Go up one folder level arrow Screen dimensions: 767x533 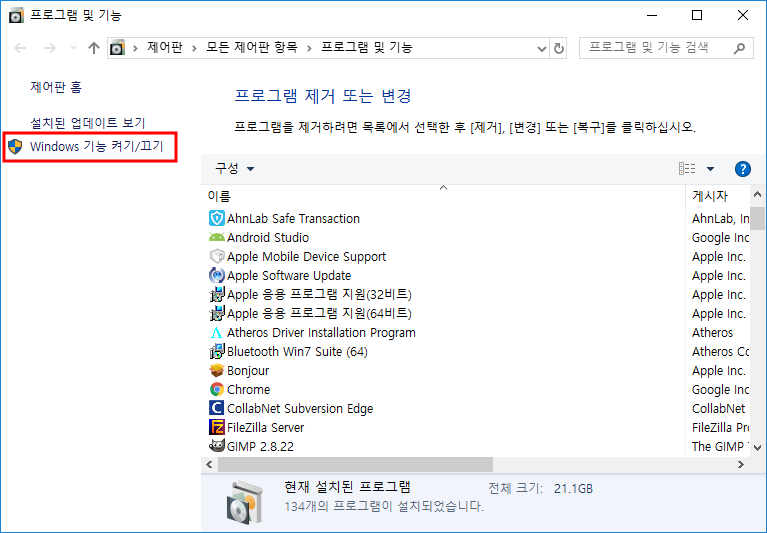click(94, 48)
